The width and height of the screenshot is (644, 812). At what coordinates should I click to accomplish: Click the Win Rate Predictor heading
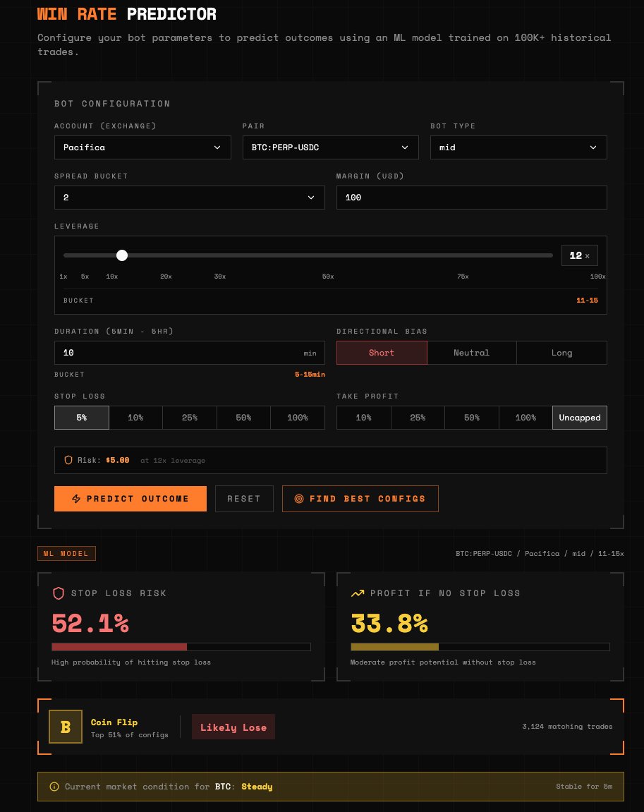[127, 14]
